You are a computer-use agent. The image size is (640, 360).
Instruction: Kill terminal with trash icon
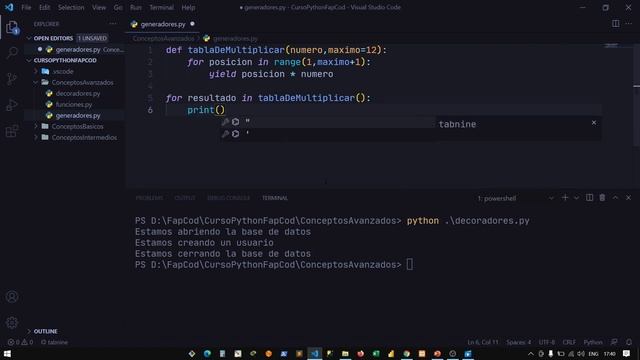602,198
